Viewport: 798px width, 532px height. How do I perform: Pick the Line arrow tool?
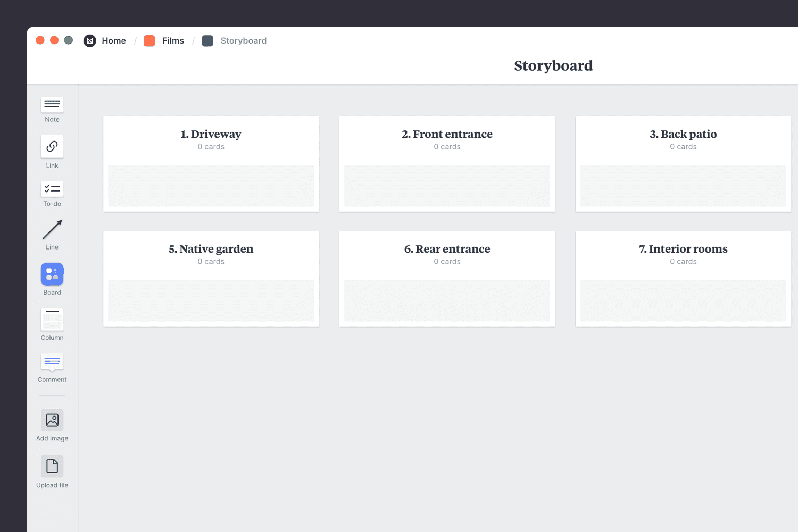click(x=52, y=230)
